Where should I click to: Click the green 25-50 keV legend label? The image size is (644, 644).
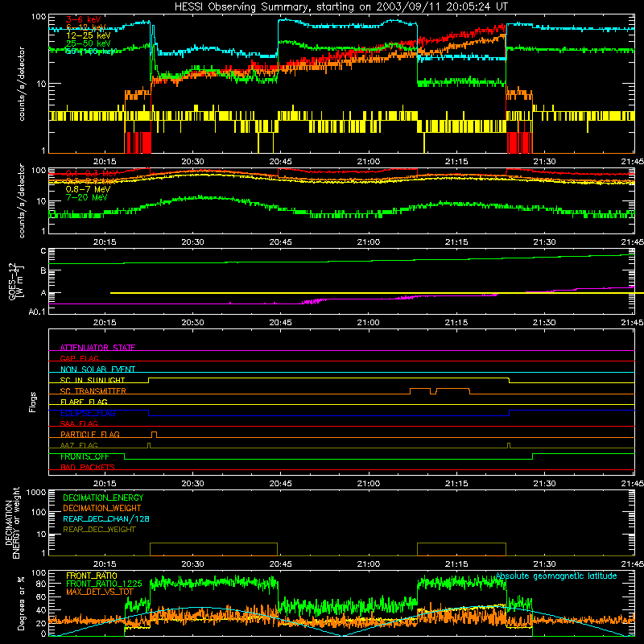89,43
